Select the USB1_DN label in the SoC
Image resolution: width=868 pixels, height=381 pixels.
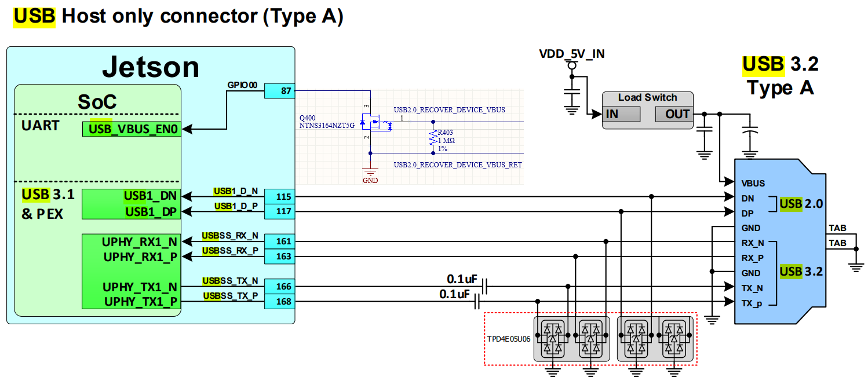[x=150, y=196]
